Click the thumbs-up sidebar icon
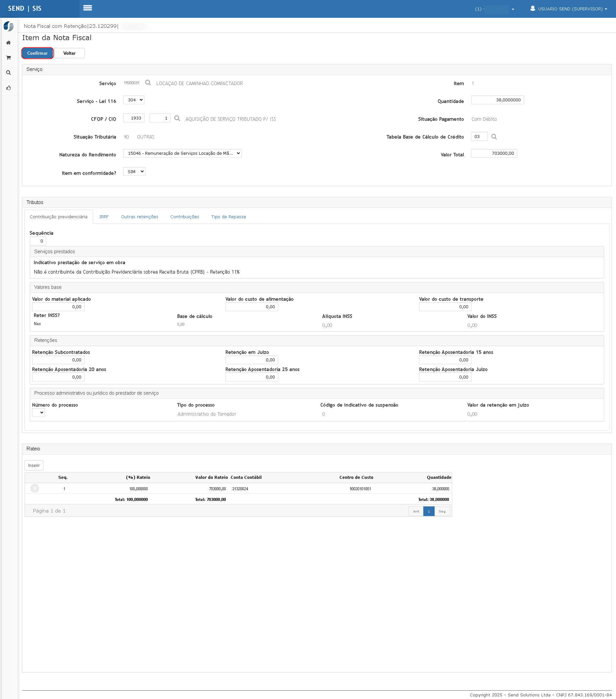The width and height of the screenshot is (616, 699). (8, 88)
